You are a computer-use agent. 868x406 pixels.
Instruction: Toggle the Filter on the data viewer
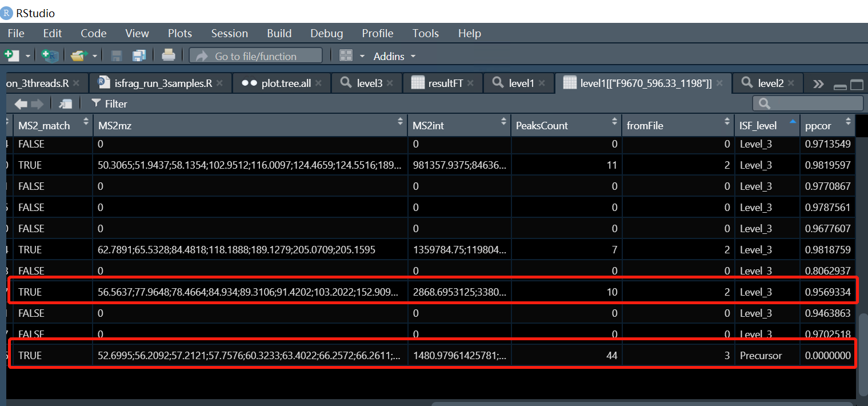coord(109,104)
